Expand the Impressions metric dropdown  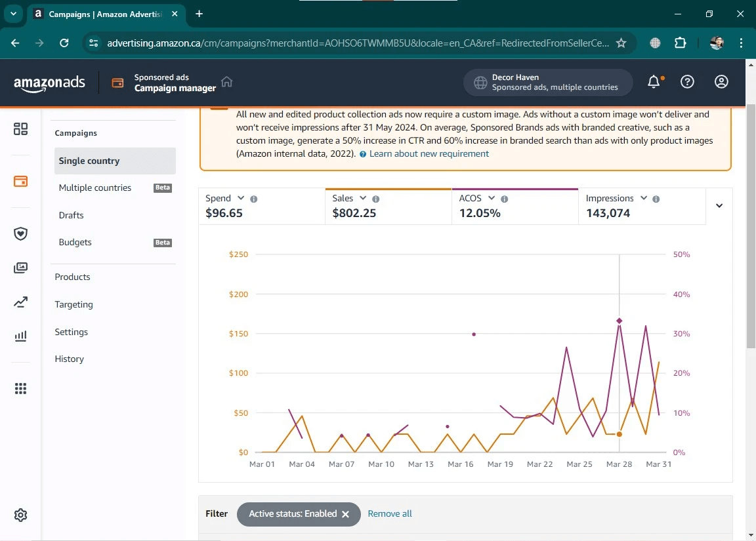(x=644, y=198)
